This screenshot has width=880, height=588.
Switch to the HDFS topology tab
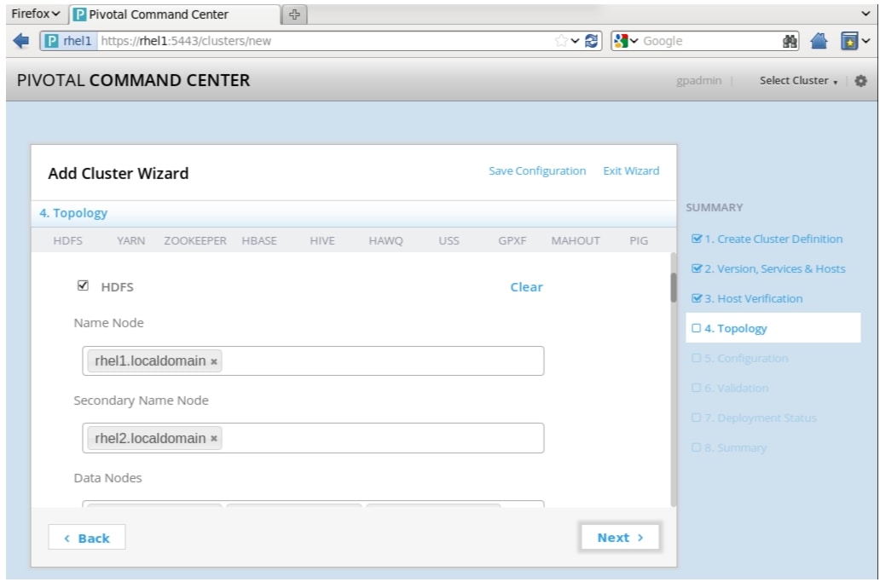coord(68,240)
